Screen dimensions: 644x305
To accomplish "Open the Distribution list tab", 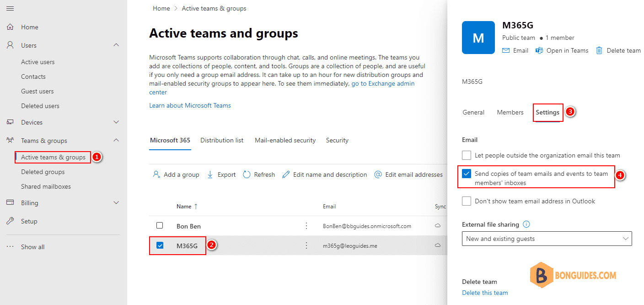I will coord(222,140).
